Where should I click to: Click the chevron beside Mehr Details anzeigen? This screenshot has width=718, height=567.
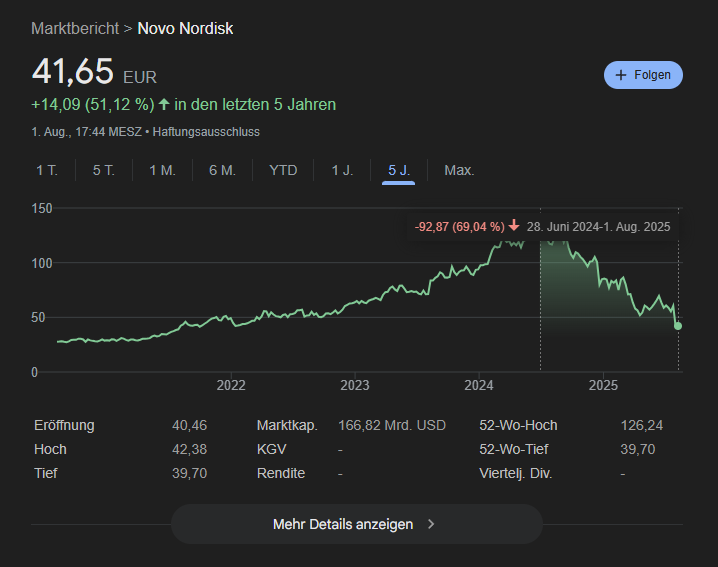pyautogui.click(x=430, y=524)
